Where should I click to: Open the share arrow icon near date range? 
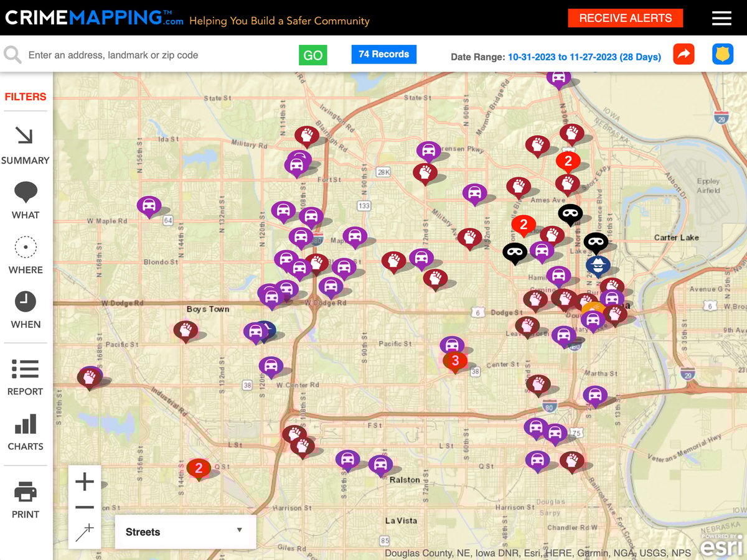click(684, 55)
